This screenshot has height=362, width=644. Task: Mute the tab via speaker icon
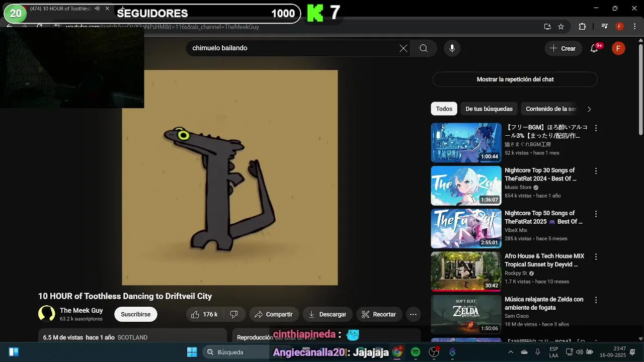coord(97,9)
